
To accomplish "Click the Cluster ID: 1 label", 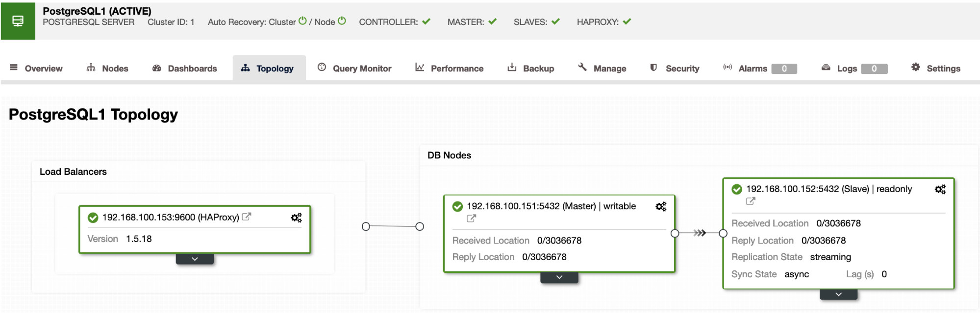I will [x=171, y=22].
